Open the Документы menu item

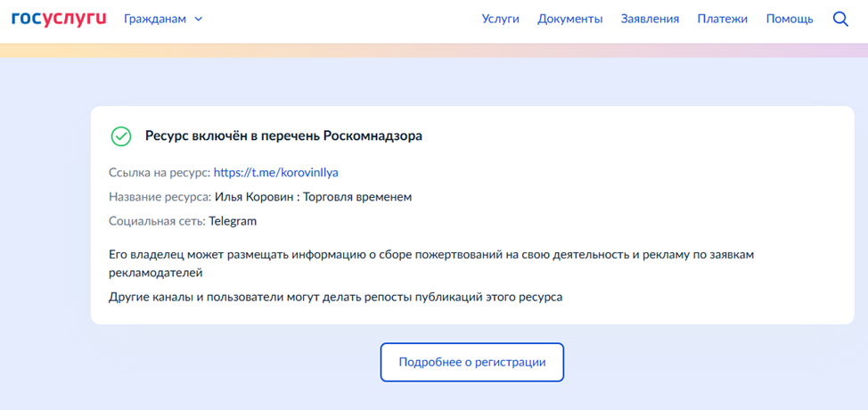point(570,20)
